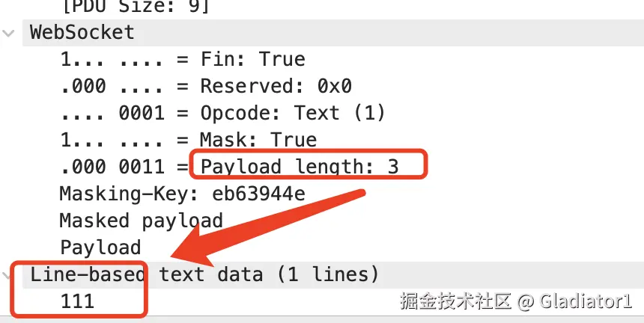Click the 掘金技术社区 watermark text
644x323 pixels.
point(455,301)
